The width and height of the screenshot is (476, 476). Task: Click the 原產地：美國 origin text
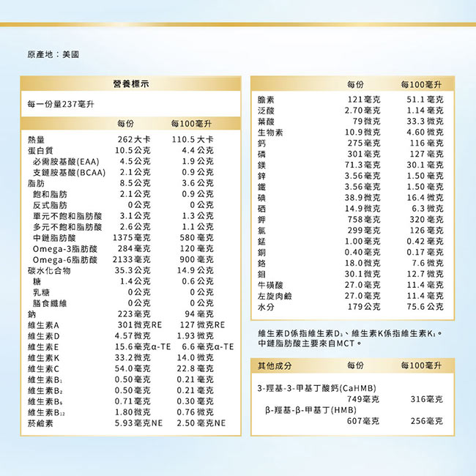tap(53, 55)
